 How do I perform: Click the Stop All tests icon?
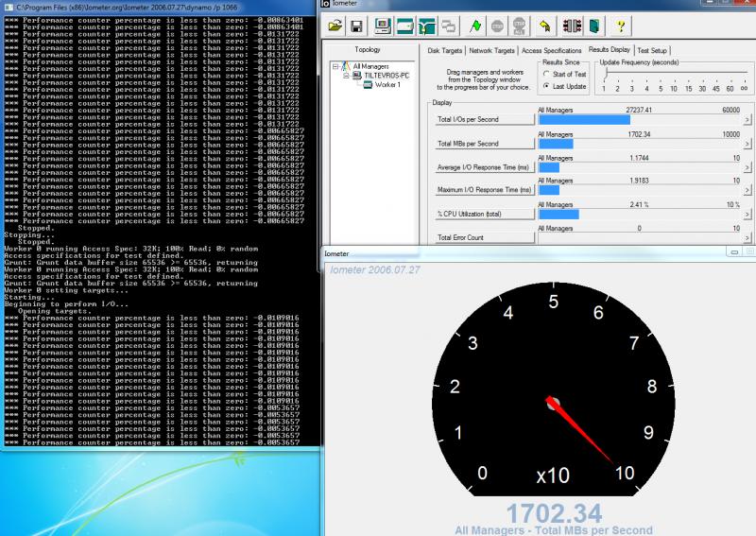pos(519,26)
